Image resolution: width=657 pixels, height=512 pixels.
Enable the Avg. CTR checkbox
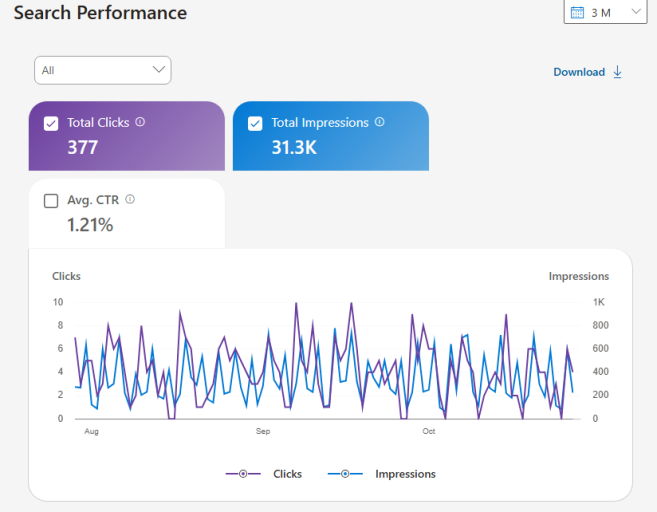pos(51,201)
